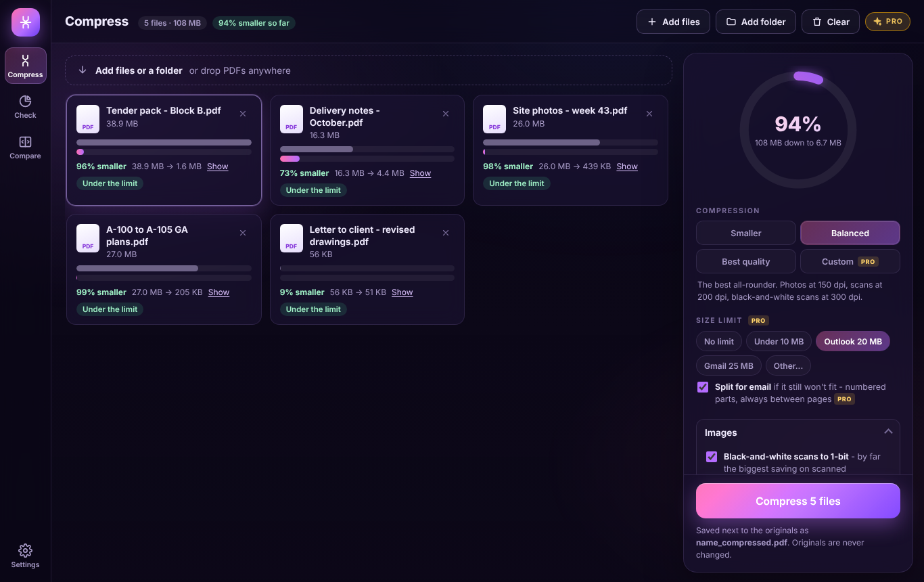Remove Site photos - week 43.pdf
This screenshot has height=582, width=924.
pos(649,114)
